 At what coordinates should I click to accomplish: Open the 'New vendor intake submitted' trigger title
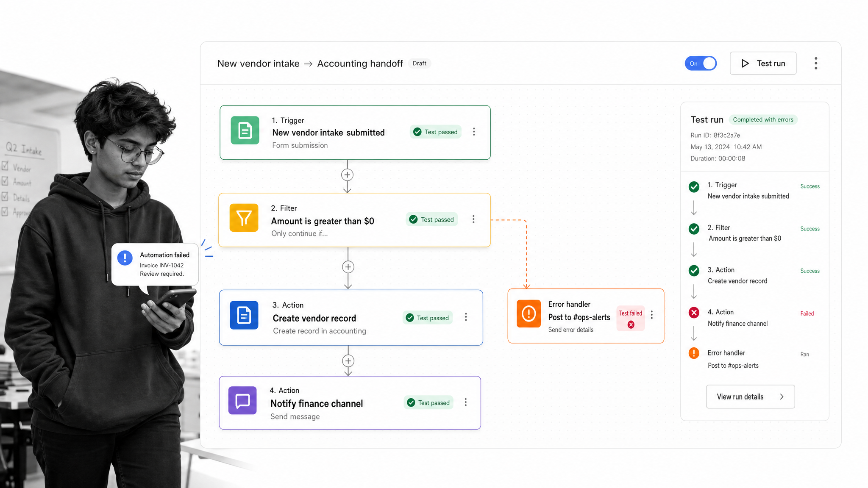(x=328, y=133)
